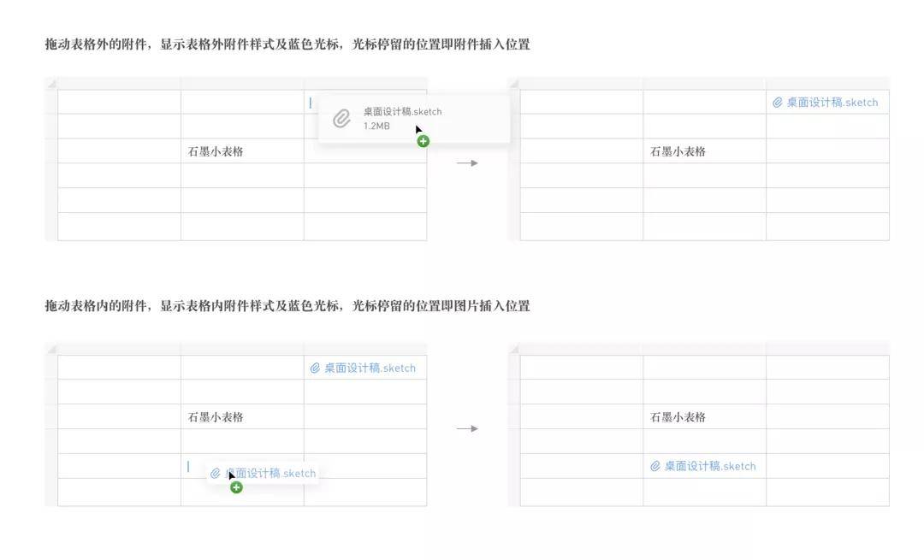
Task: Click 石墨小表格 cell in first example's result table
Action: coord(705,150)
